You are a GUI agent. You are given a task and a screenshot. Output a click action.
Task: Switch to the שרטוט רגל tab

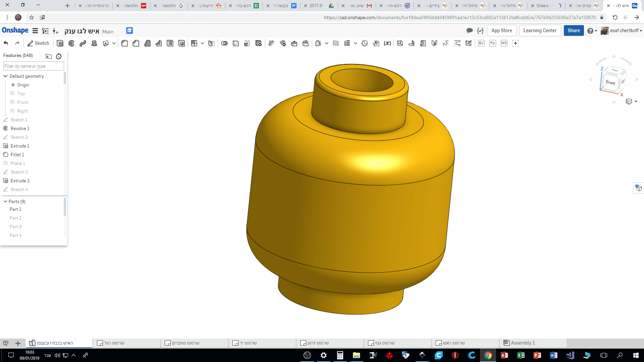coord(127,343)
